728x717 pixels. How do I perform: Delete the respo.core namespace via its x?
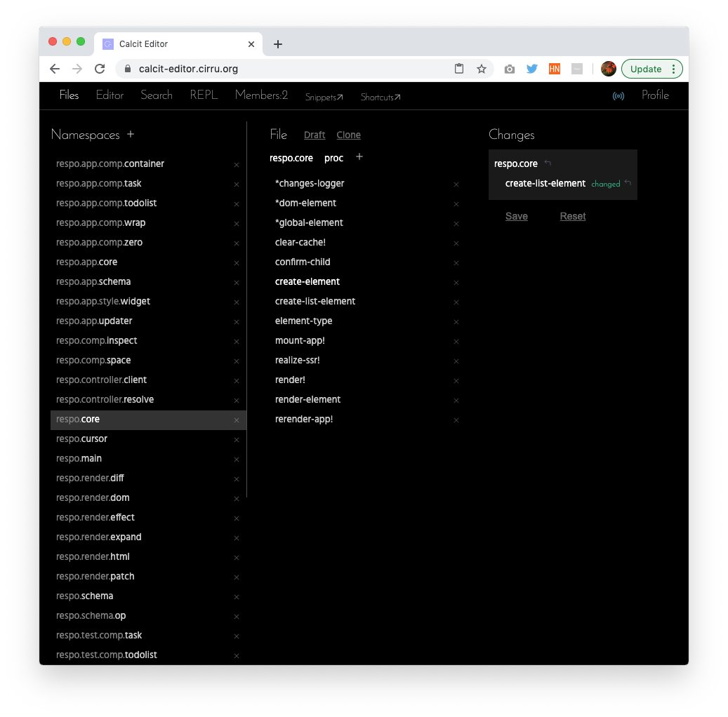coord(237,420)
